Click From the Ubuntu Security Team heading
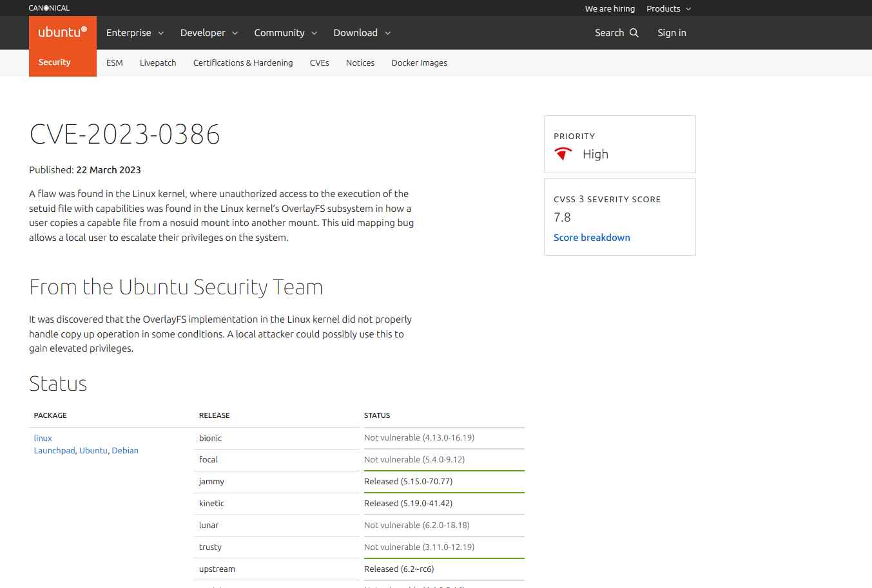The width and height of the screenshot is (872, 588). tap(176, 287)
